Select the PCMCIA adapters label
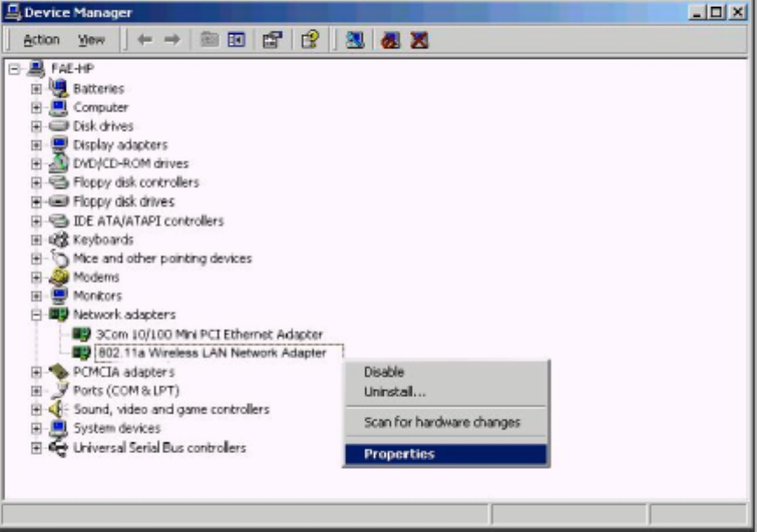 124,372
